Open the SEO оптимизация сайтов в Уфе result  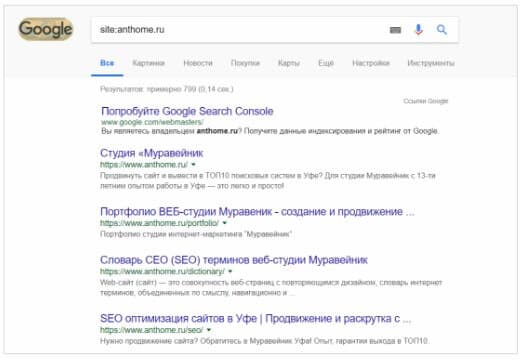point(255,318)
